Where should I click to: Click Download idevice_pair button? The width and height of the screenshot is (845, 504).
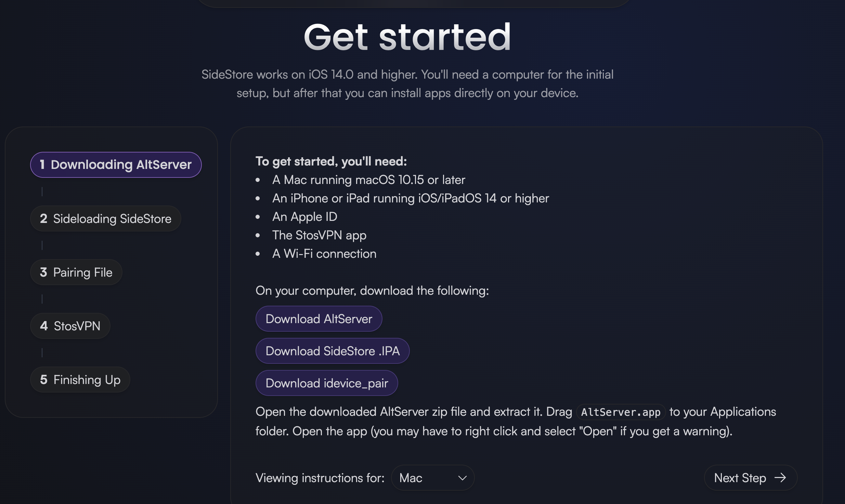pyautogui.click(x=327, y=383)
